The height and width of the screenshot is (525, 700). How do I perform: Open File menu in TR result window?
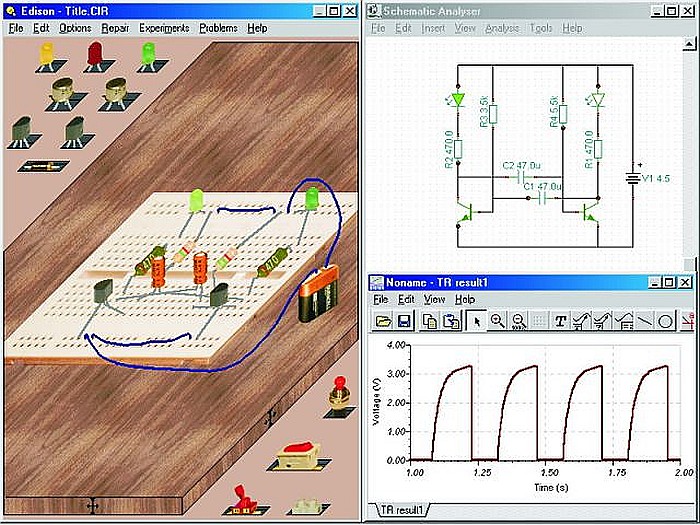point(380,299)
